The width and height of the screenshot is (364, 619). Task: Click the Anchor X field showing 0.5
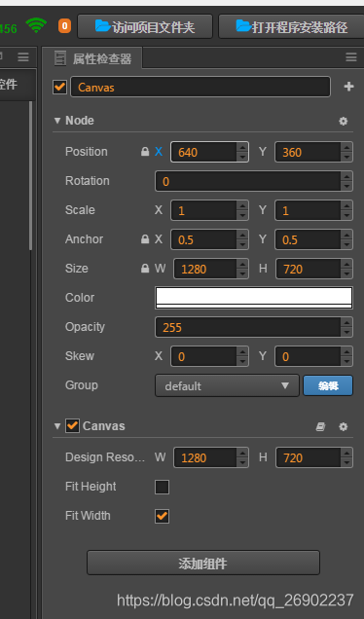[x=203, y=239]
